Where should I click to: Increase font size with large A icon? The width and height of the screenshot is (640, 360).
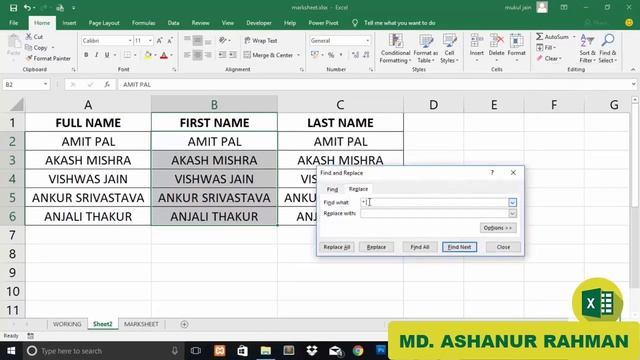(x=160, y=40)
